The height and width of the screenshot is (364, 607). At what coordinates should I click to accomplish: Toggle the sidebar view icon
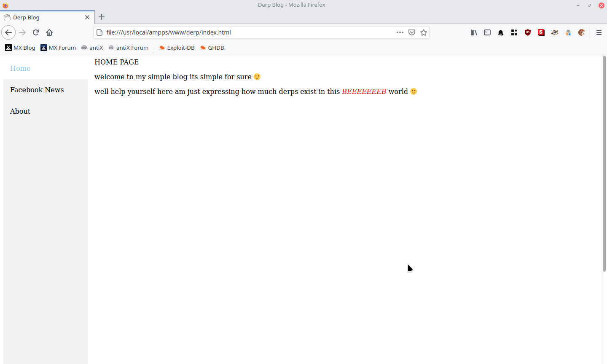(487, 32)
